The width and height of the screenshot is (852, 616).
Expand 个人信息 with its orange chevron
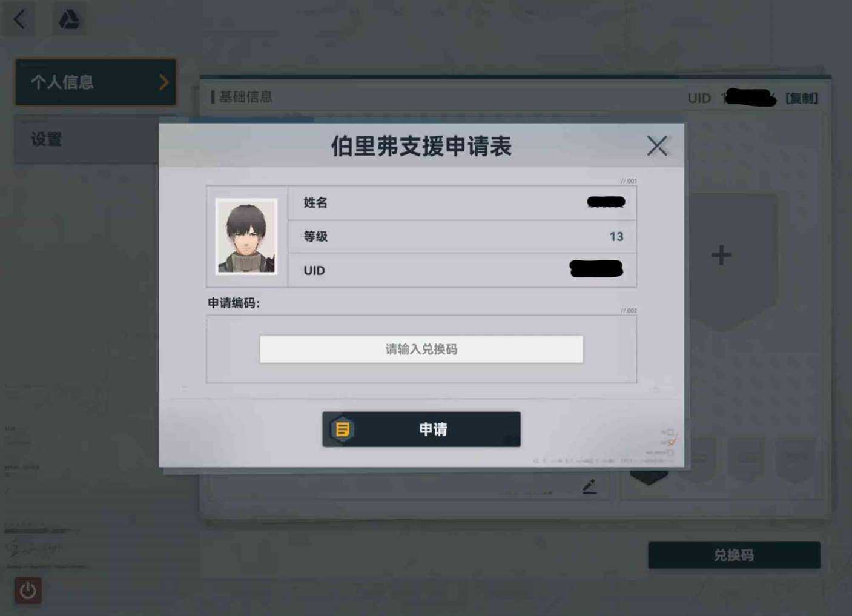(163, 82)
